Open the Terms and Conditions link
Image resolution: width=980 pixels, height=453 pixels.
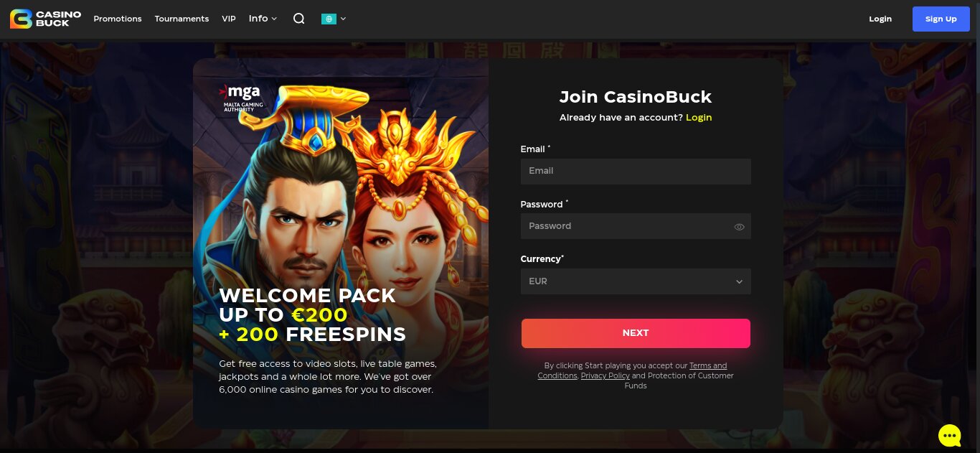point(632,370)
